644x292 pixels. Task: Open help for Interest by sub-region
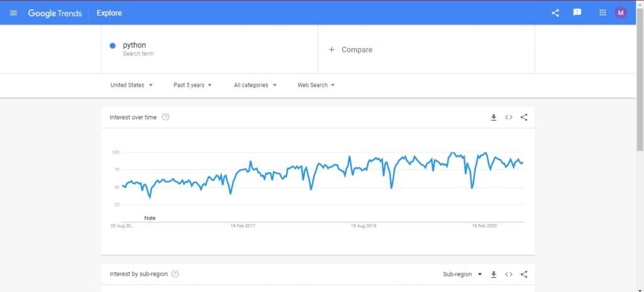(x=175, y=274)
